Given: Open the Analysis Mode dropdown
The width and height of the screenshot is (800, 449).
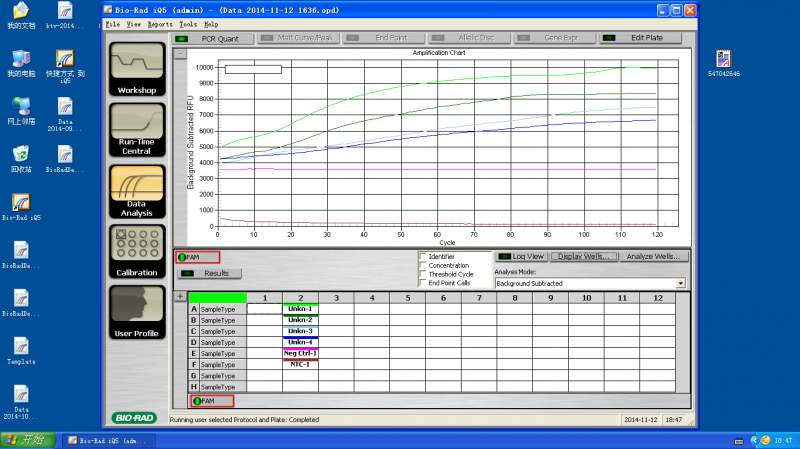Looking at the screenshot, I should pyautogui.click(x=680, y=283).
